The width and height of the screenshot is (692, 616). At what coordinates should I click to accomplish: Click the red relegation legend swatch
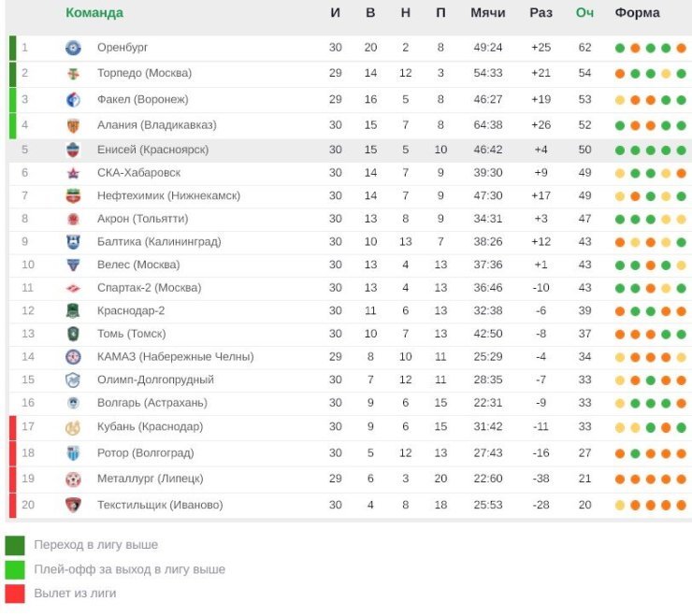pos(15,594)
